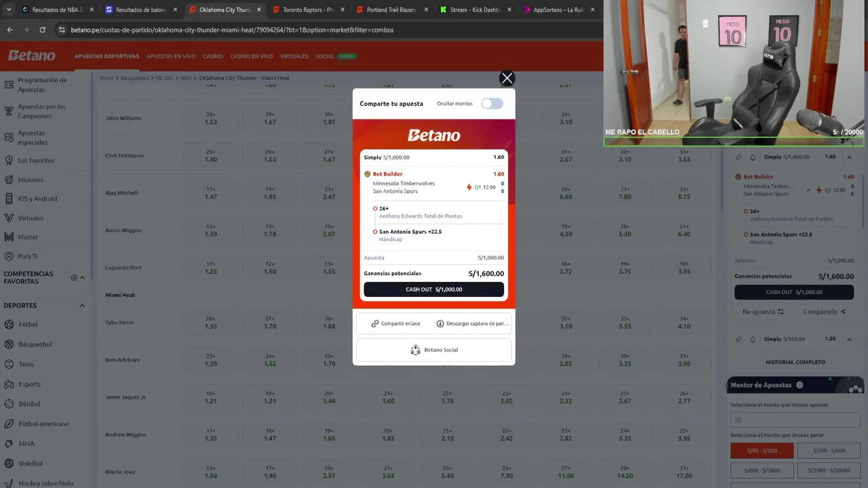Open Misiones sidebar icon
Viewport: 868px width, 488px height.
click(9, 180)
